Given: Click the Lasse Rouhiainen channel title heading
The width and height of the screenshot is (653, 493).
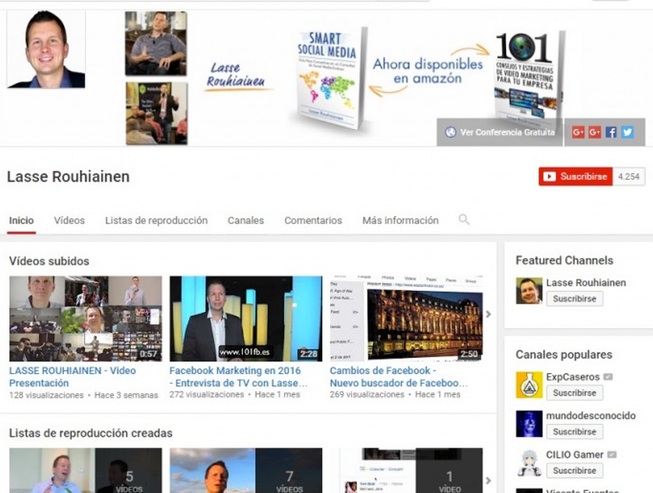Looking at the screenshot, I should pos(68,177).
